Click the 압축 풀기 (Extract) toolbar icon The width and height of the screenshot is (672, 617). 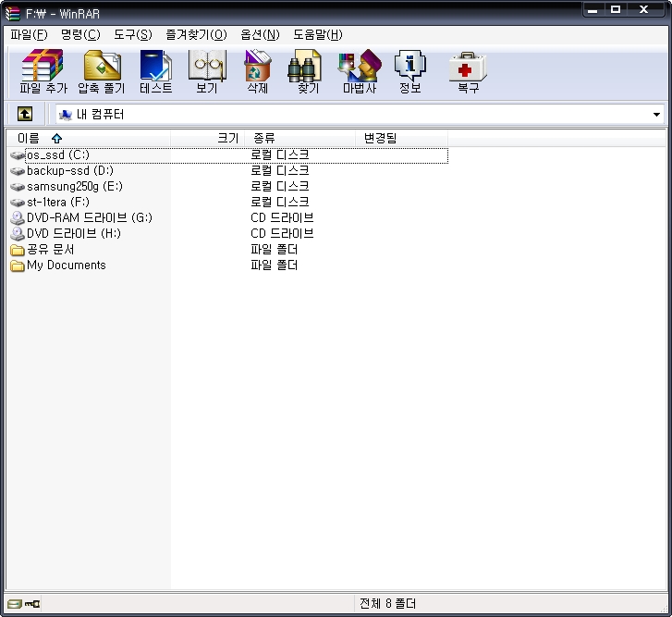pyautogui.click(x=102, y=65)
